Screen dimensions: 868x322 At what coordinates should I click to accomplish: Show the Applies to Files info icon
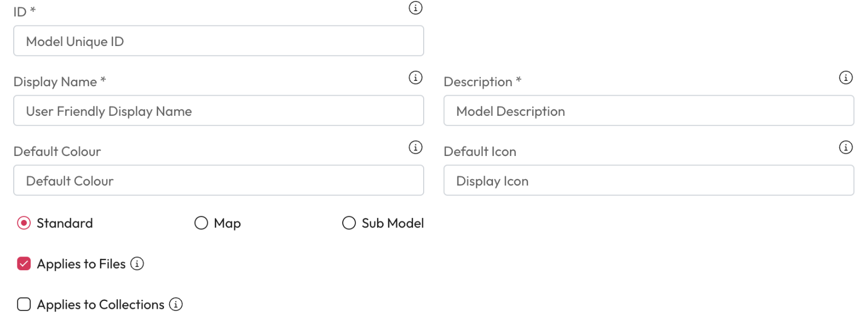click(x=137, y=263)
